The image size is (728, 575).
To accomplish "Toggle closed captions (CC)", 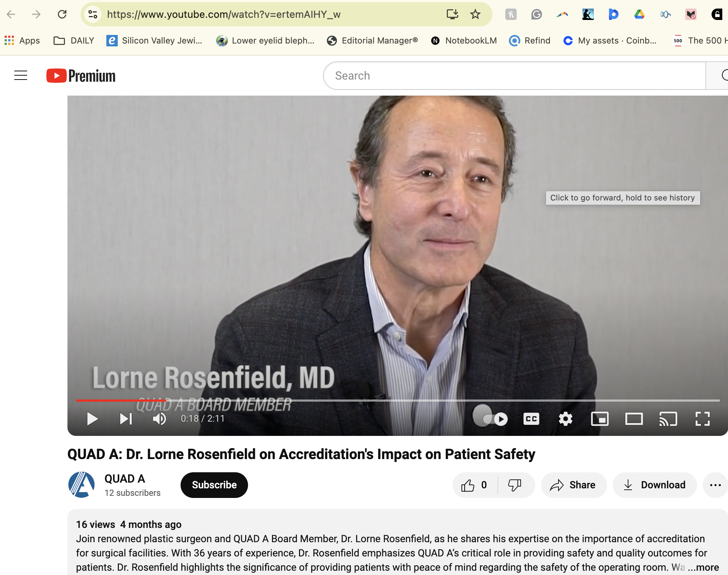I will point(531,419).
